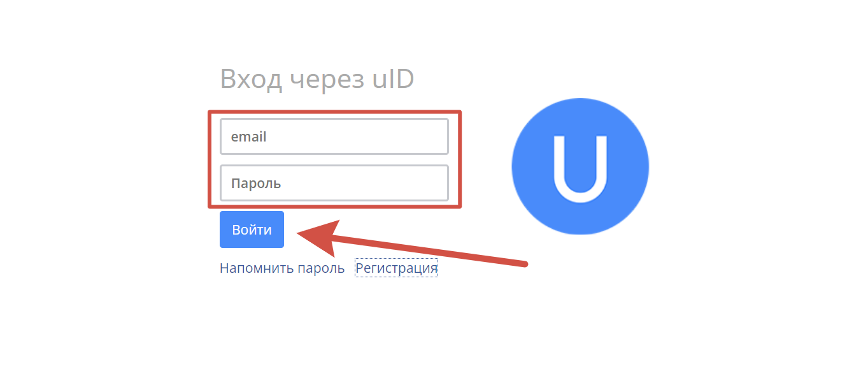Click inside the Пароль field
The image size is (868, 392).
point(334,183)
